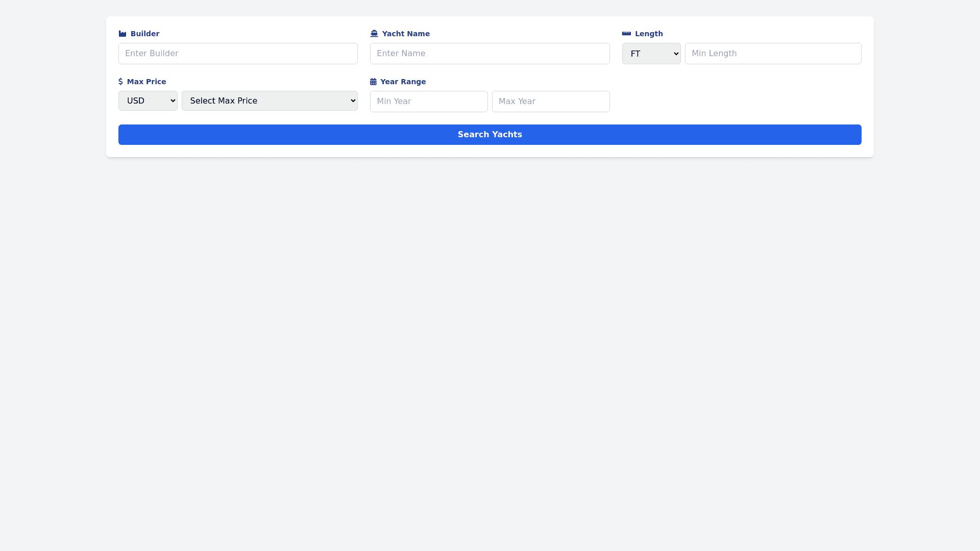Click the Year Range label text
The image size is (980, 551).
point(403,82)
